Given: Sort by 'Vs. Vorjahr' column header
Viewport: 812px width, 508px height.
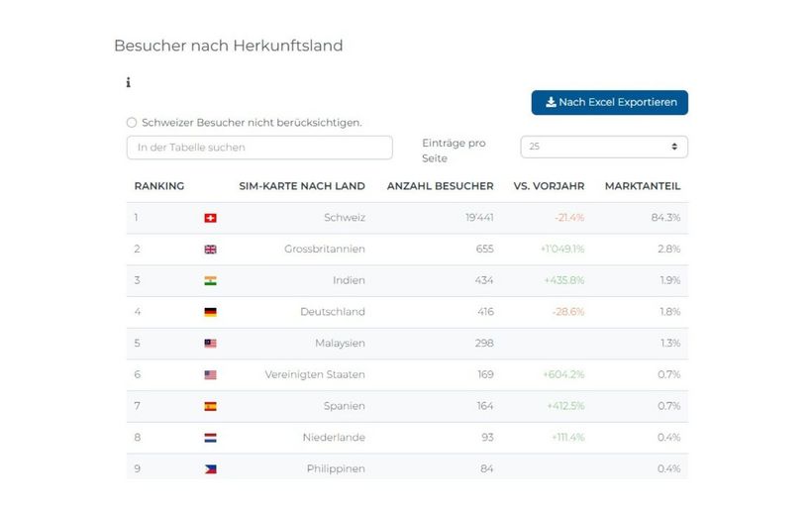Looking at the screenshot, I should pyautogui.click(x=549, y=186).
